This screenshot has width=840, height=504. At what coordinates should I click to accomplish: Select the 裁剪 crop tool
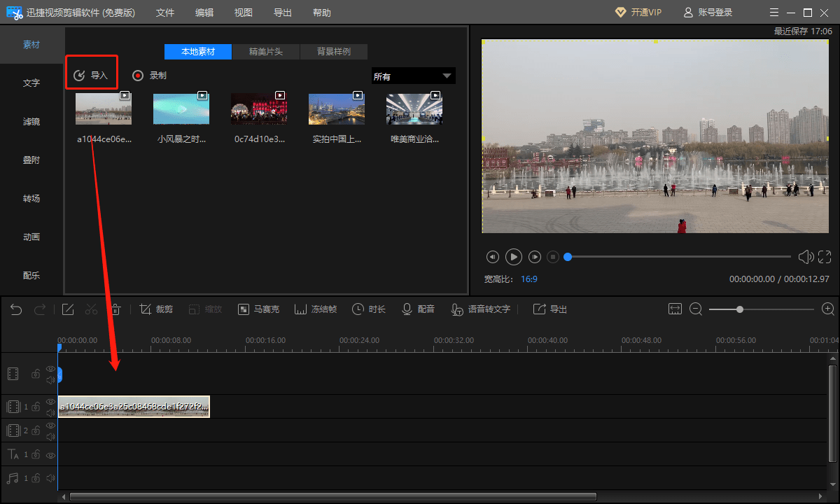pyautogui.click(x=156, y=309)
